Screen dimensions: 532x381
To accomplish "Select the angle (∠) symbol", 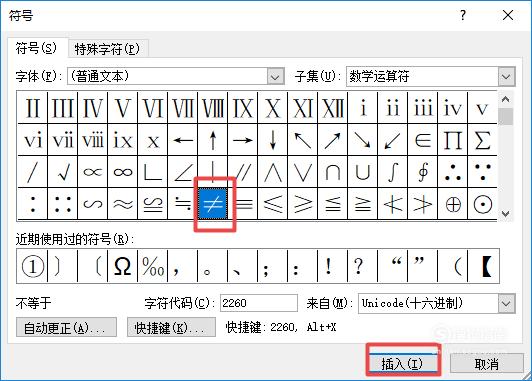I will pyautogui.click(x=183, y=172).
